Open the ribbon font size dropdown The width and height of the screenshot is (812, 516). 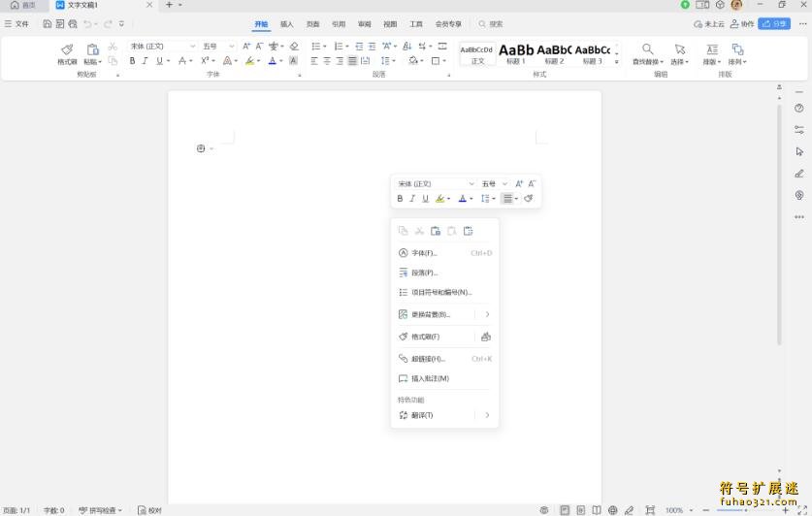point(232,46)
